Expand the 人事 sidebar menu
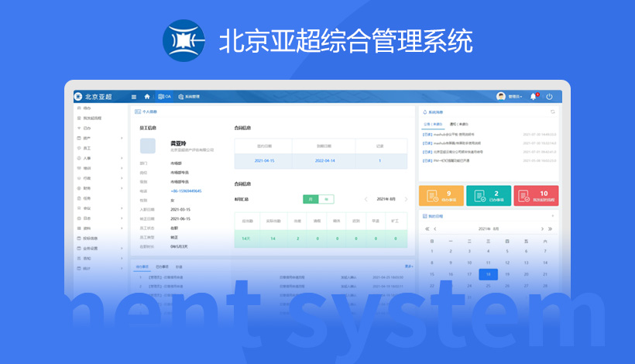 (99, 158)
